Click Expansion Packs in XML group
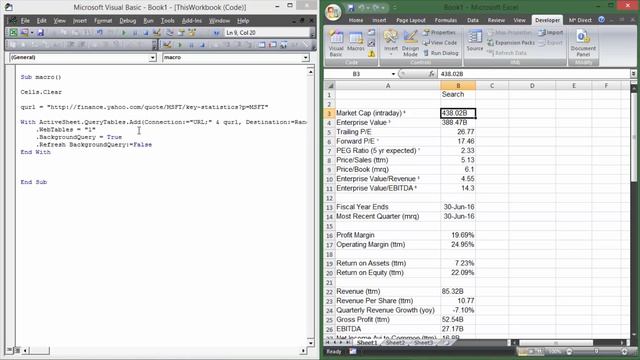The height and width of the screenshot is (360, 640). 511,42
